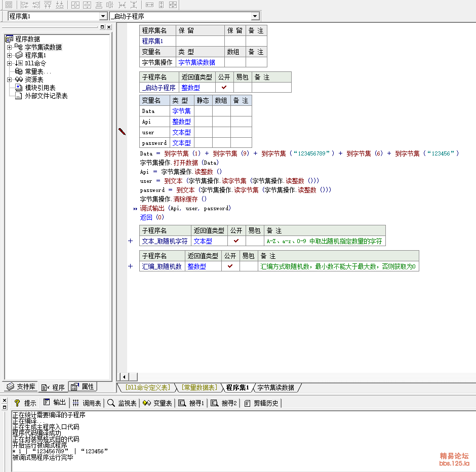Viewport: 476px width, 472px height.
Task: Click the _启动子程序 subroutine name cell
Action: (x=159, y=88)
